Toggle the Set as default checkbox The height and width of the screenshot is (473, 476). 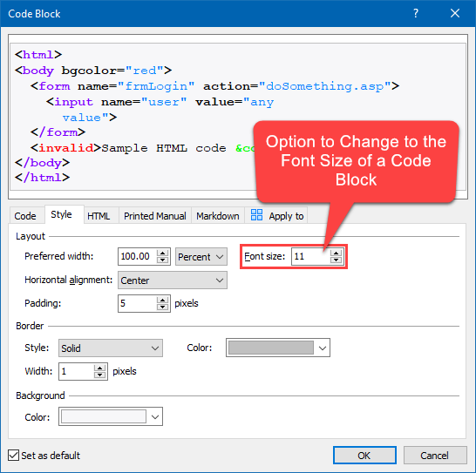(13, 455)
